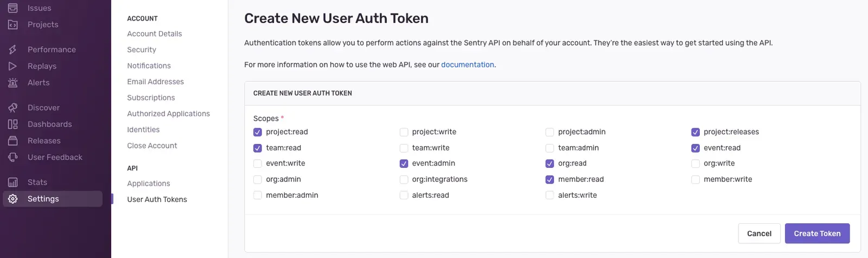Select User Auth Tokens in API menu
Viewport: 868px width, 258px height.
(x=157, y=199)
